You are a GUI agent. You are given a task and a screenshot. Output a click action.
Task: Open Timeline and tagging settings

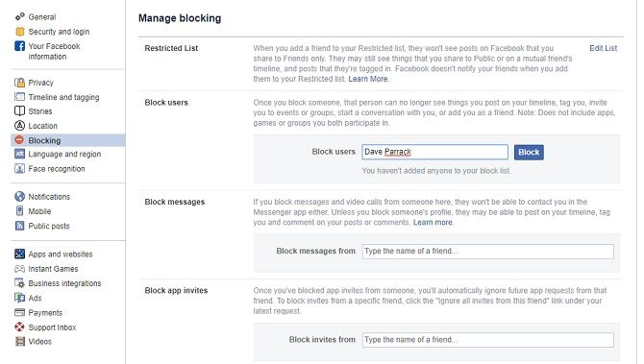(63, 97)
